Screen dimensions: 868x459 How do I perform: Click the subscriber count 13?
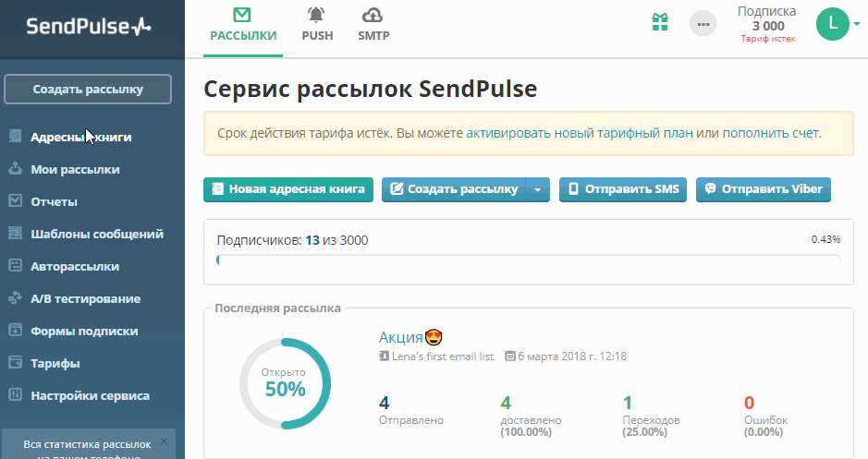click(312, 240)
